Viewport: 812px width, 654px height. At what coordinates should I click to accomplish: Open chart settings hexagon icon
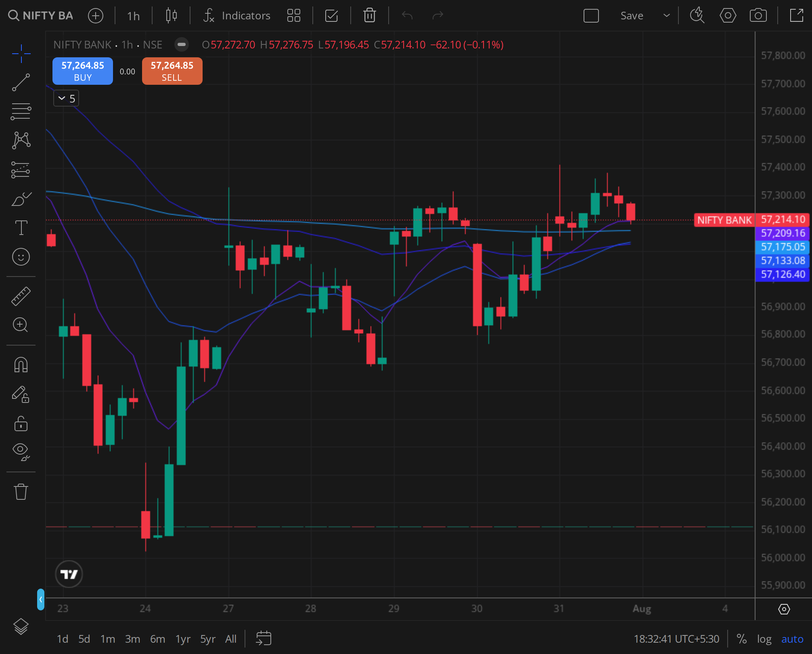pos(728,16)
